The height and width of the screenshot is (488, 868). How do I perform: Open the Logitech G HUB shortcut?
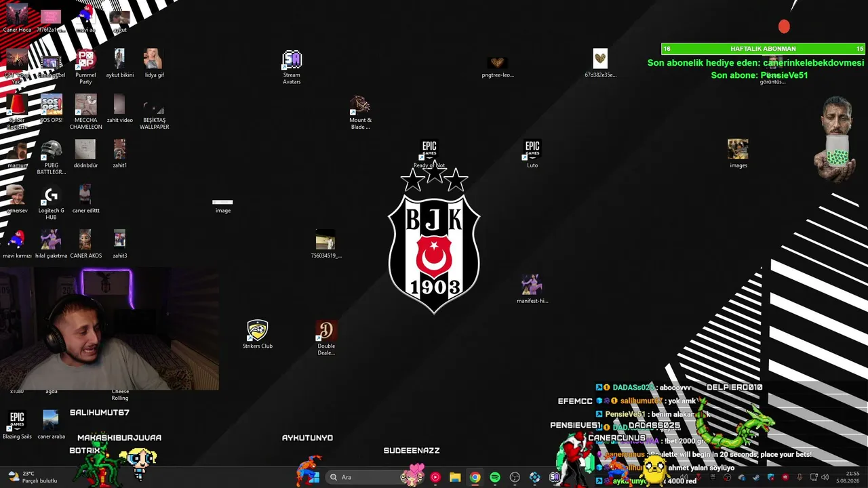pos(51,203)
